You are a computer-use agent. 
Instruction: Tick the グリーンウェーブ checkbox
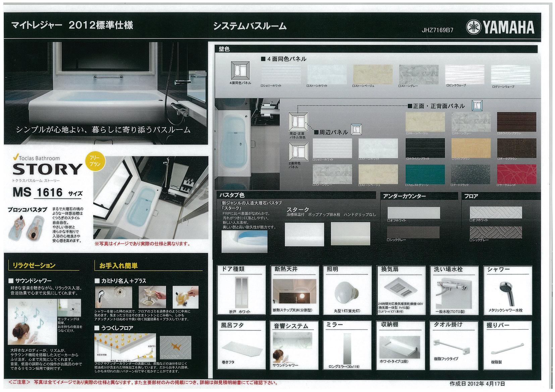click(x=493, y=86)
